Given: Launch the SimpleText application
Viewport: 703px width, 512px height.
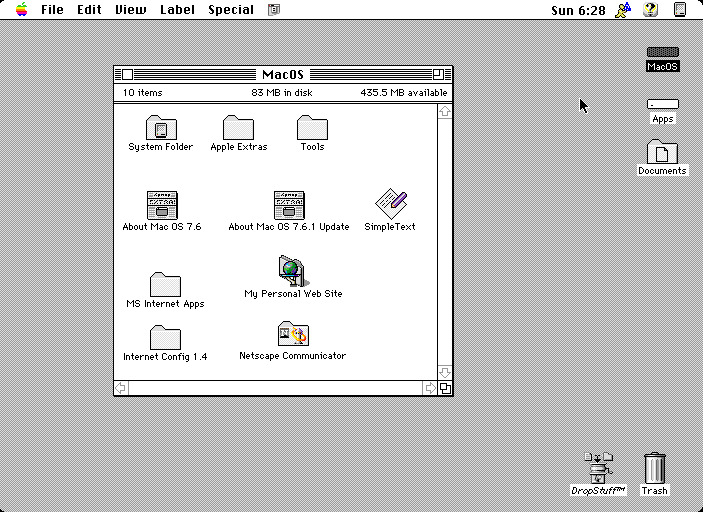Looking at the screenshot, I should coord(390,205).
